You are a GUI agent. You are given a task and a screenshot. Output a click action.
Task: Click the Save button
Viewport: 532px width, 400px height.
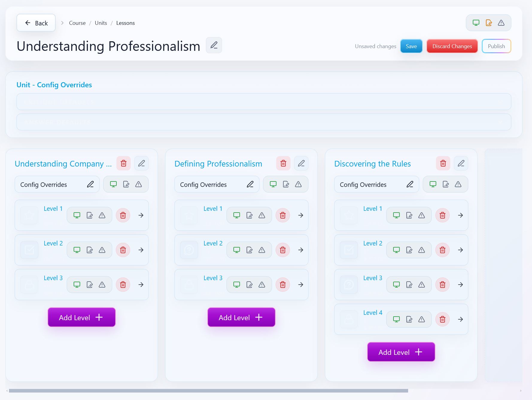point(411,46)
